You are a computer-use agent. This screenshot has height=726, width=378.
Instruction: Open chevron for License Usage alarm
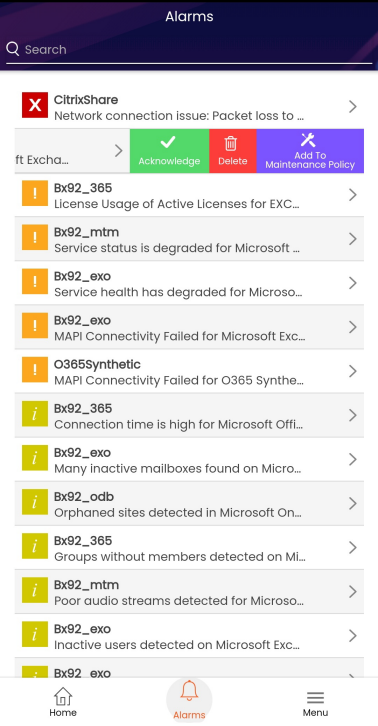point(353,195)
